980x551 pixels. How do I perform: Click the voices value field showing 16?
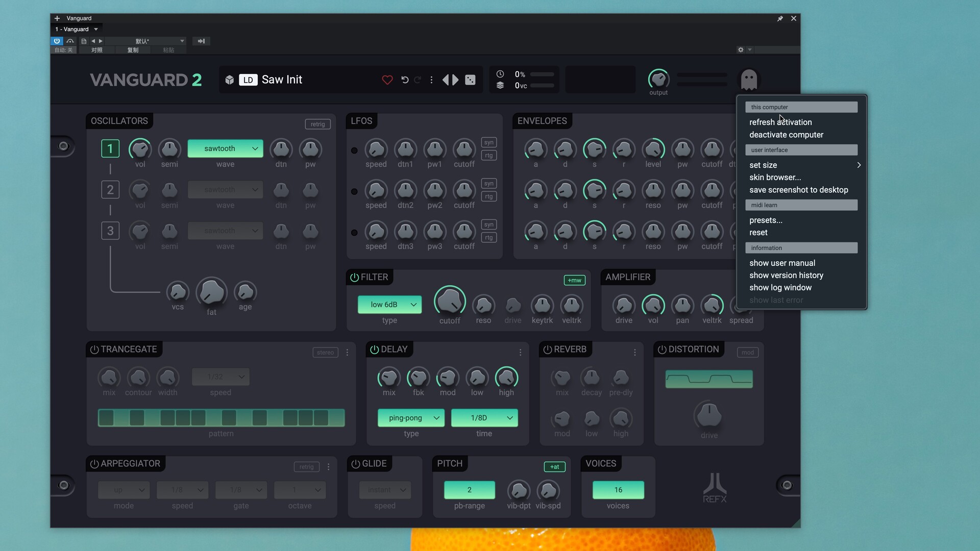pos(618,490)
